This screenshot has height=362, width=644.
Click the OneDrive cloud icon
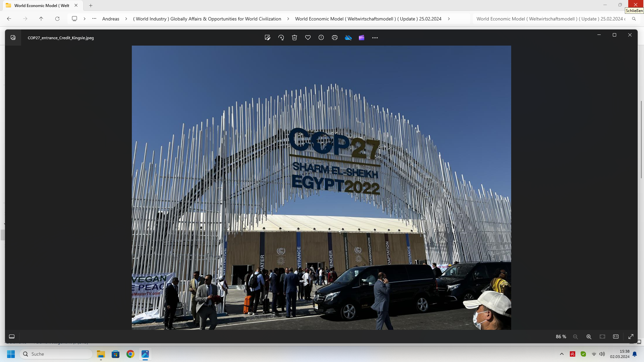click(x=348, y=38)
